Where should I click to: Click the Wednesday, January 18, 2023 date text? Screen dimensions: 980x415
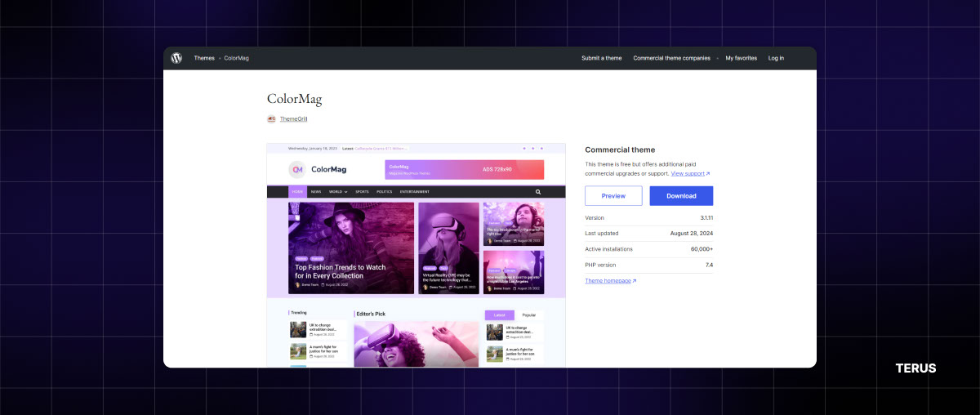pos(313,149)
